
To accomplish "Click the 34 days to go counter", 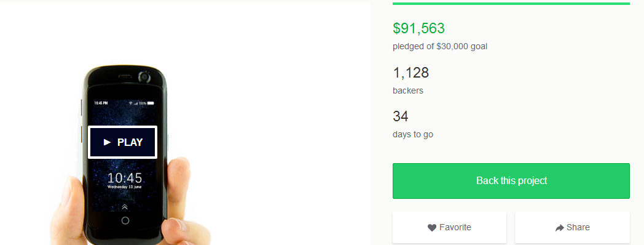I will (x=401, y=116).
